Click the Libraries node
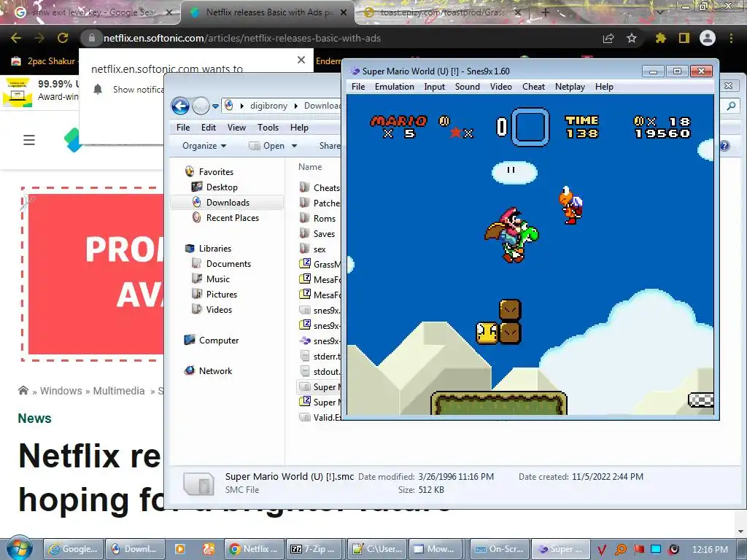747x560 pixels. point(214,248)
